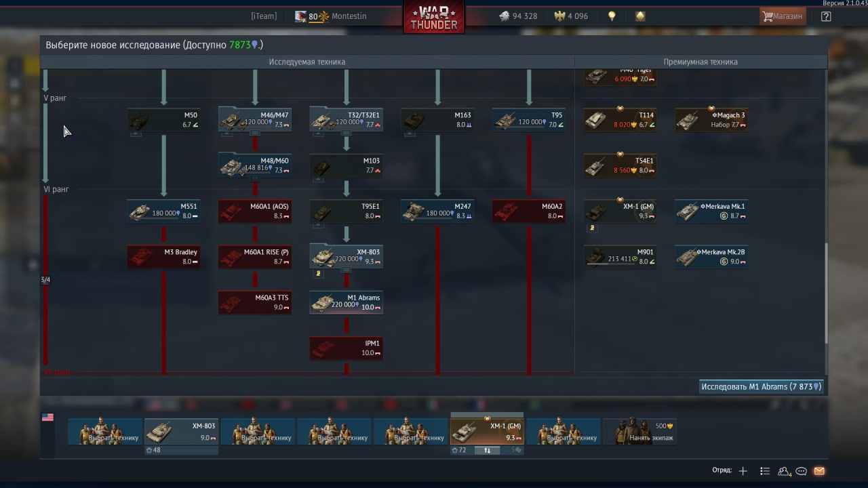
Task: Select the IPM1 vehicle card
Action: 346,348
